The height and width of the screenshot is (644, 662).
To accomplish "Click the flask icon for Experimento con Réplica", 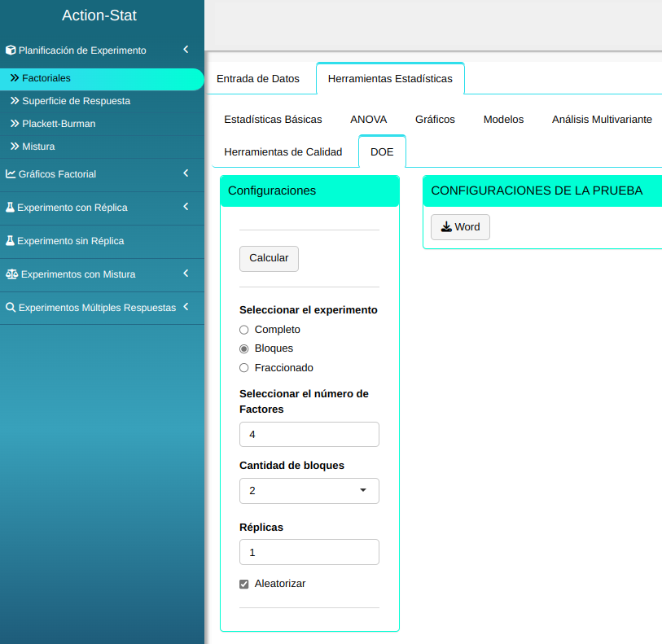I will coord(11,208).
